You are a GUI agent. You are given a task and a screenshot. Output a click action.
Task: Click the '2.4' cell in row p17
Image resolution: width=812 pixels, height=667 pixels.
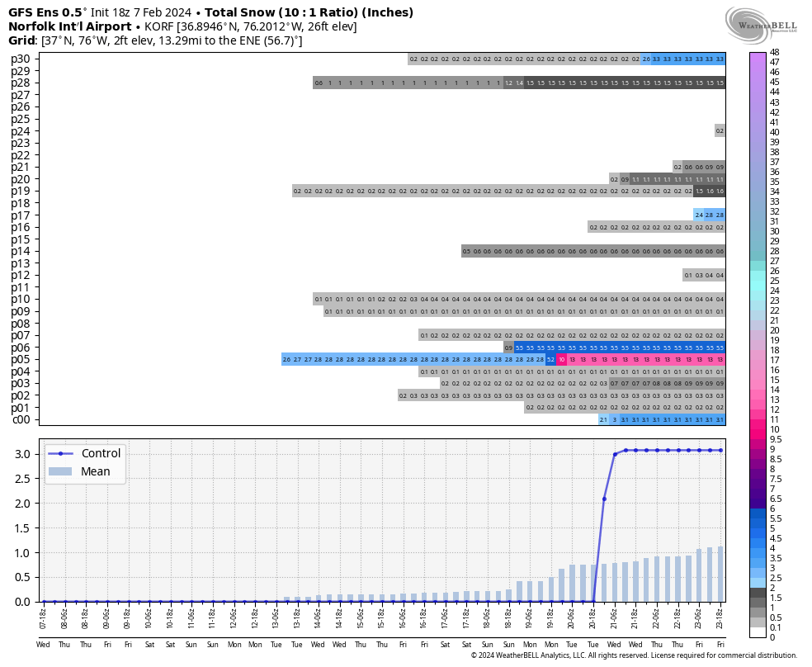[699, 215]
